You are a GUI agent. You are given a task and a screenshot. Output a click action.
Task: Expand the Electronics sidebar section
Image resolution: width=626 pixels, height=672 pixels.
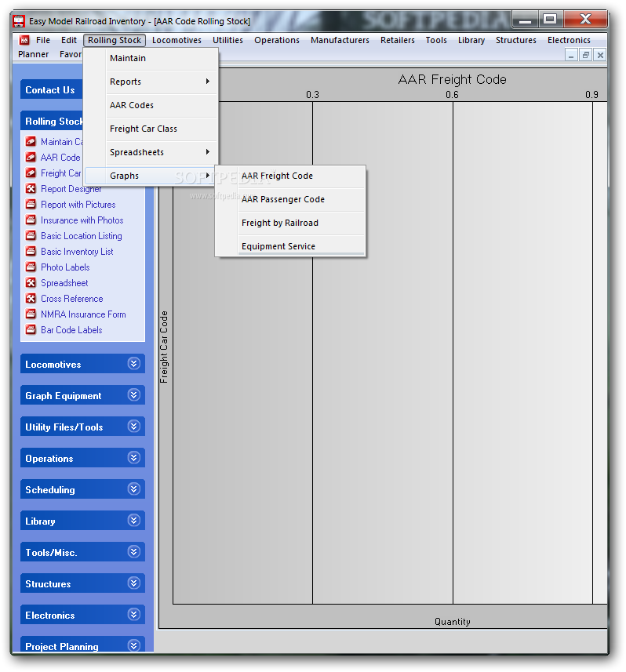pyautogui.click(x=134, y=615)
